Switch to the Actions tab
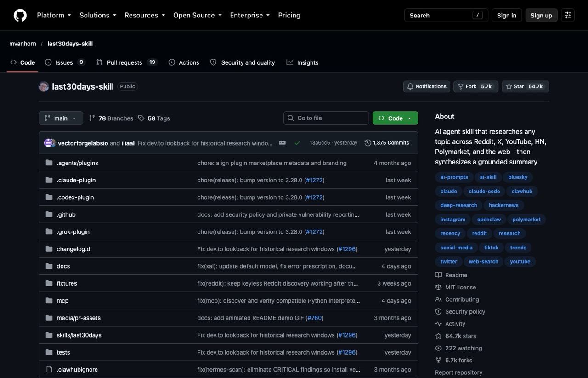 pyautogui.click(x=184, y=62)
